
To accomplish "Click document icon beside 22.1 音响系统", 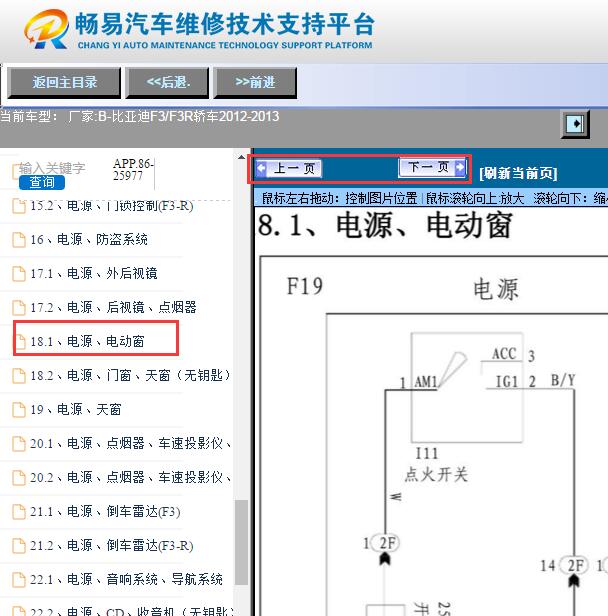I will click(19, 579).
